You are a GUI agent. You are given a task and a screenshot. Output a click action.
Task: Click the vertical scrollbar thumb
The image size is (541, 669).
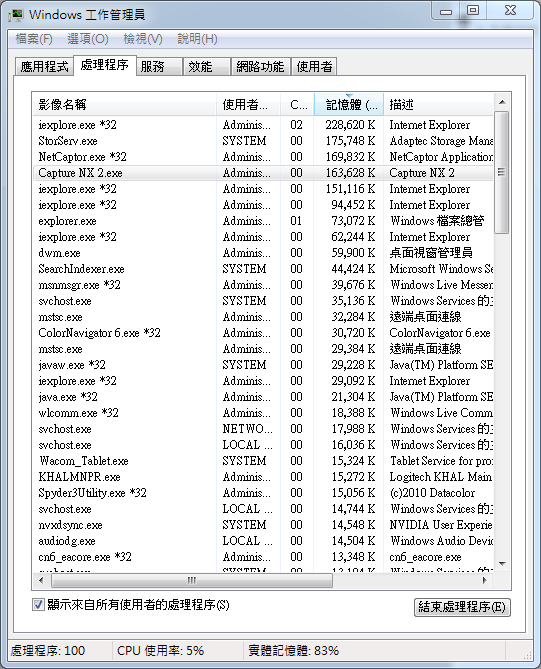coord(502,172)
